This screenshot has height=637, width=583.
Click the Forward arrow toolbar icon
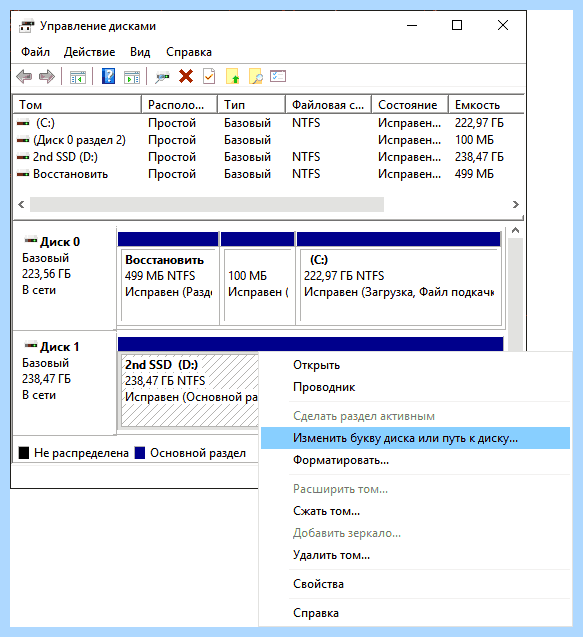(47, 76)
